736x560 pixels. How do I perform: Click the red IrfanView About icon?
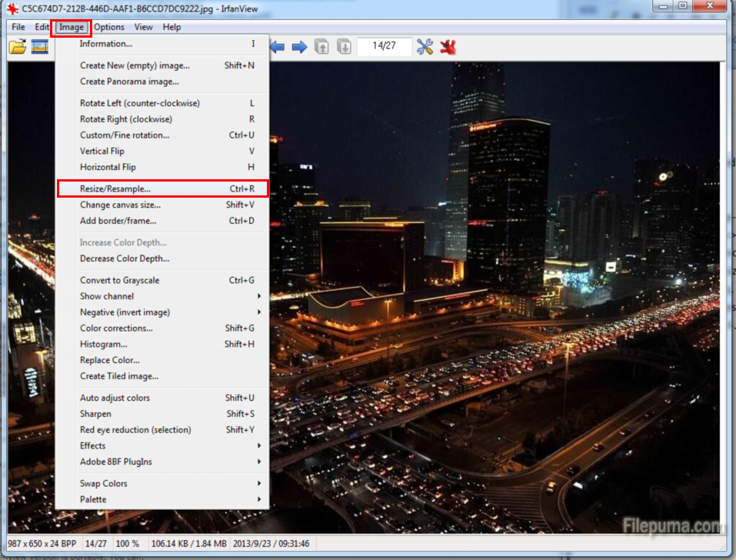[448, 47]
